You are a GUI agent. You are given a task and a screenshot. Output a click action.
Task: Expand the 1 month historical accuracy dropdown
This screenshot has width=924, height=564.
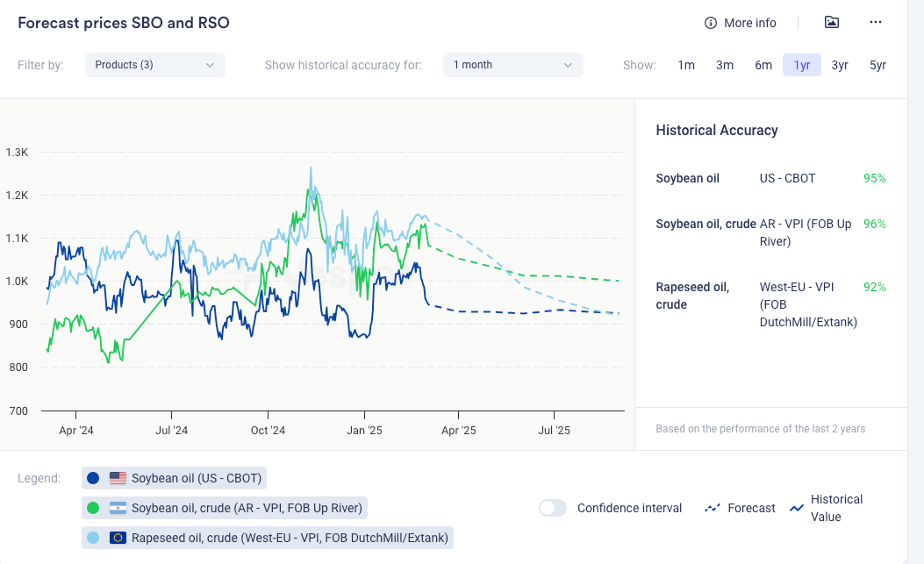[513, 65]
